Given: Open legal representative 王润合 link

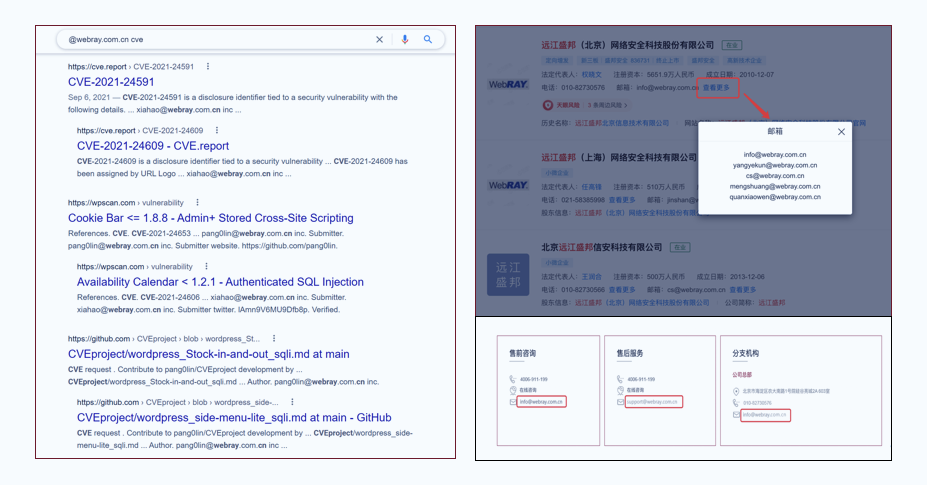Looking at the screenshot, I should (591, 277).
